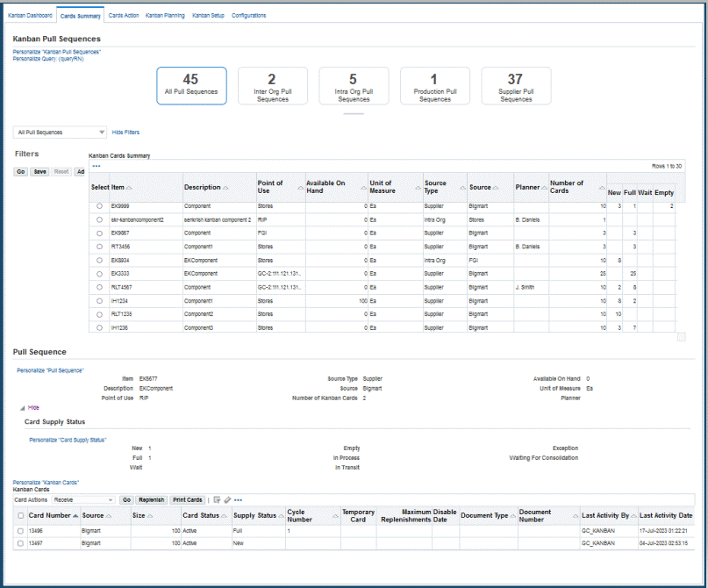Viewport: 708px width, 588px height.
Task: Sort Kanban Cards by Card Status arrow
Action: click(x=224, y=516)
